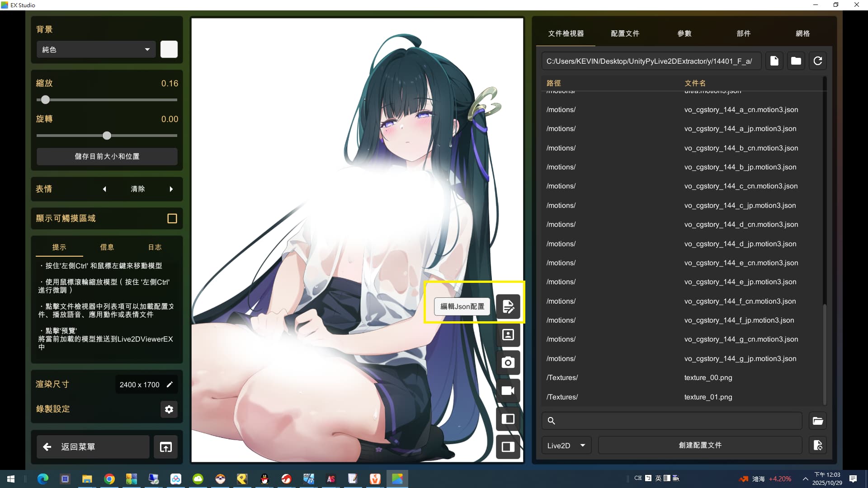Click the portrait frame icon

508,335
